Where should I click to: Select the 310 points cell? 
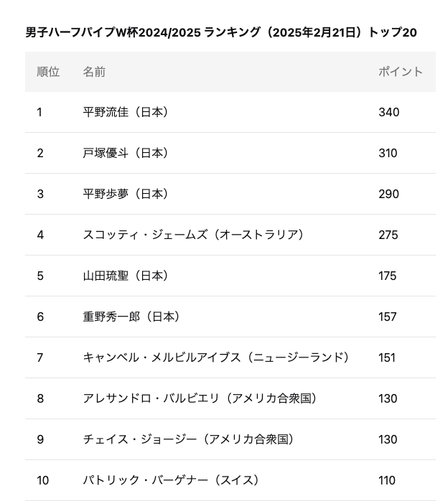388,153
